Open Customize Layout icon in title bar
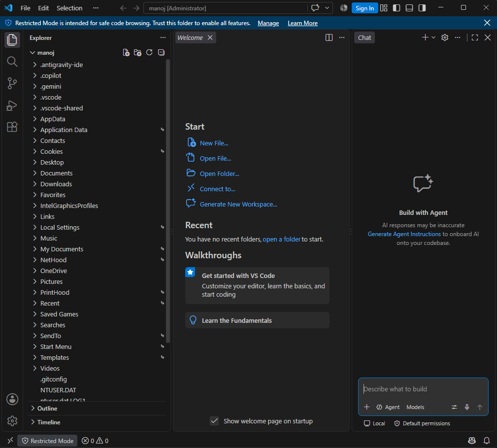 [384, 8]
